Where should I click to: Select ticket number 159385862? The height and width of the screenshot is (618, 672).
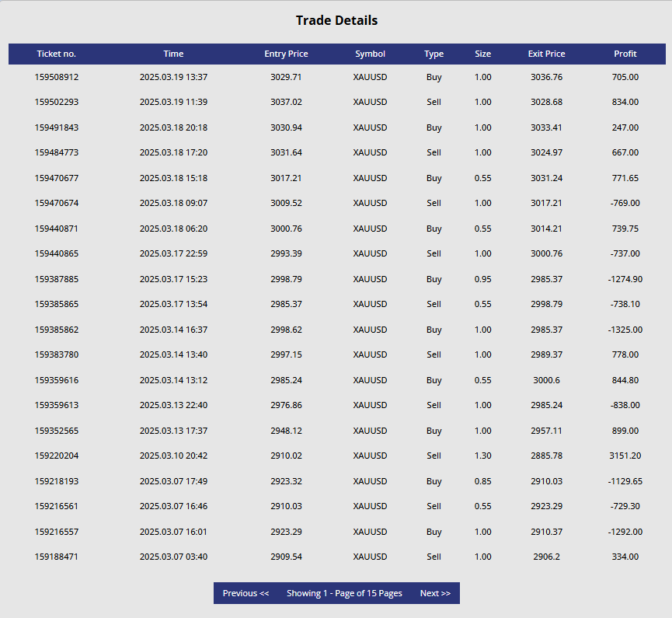57,330
